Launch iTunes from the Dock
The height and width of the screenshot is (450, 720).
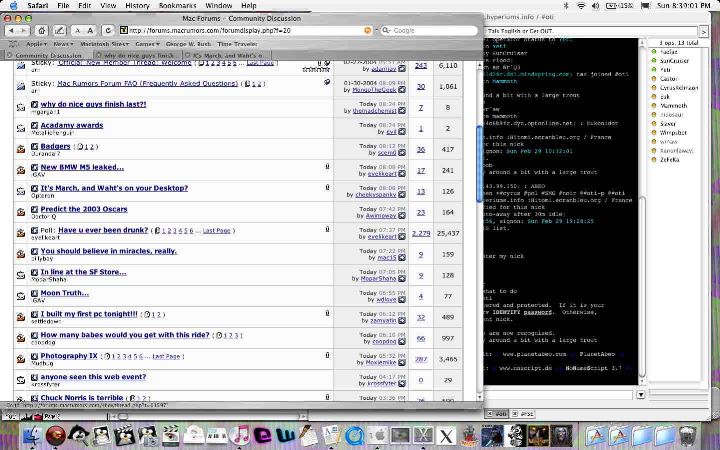coord(239,435)
